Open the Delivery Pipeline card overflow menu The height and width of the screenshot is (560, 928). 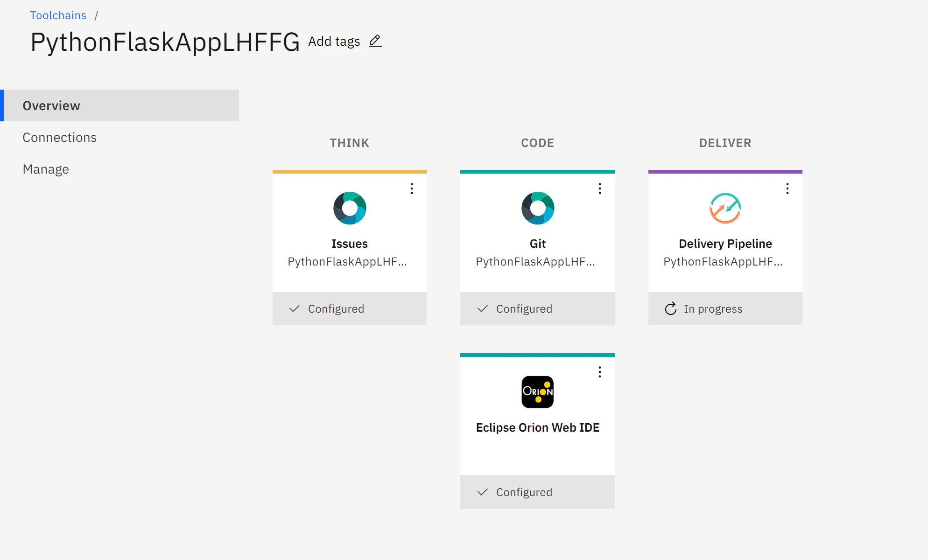tap(787, 189)
